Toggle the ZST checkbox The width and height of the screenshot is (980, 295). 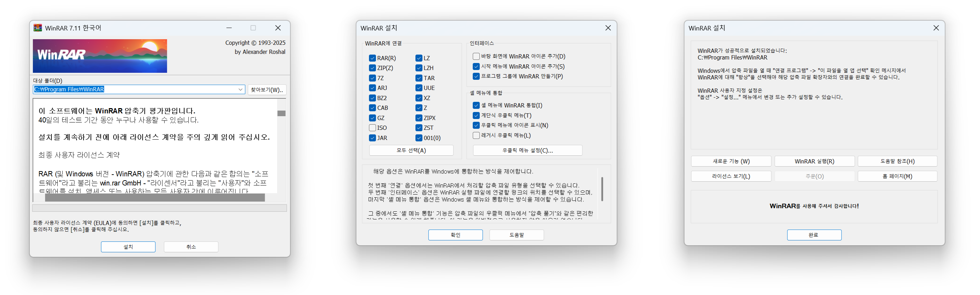coord(419,128)
